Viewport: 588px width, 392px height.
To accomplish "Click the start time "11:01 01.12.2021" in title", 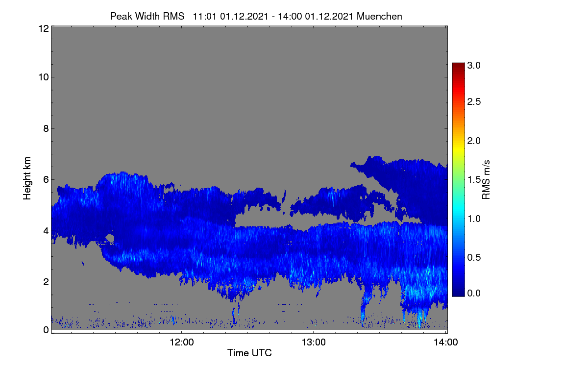I will 230,16.
